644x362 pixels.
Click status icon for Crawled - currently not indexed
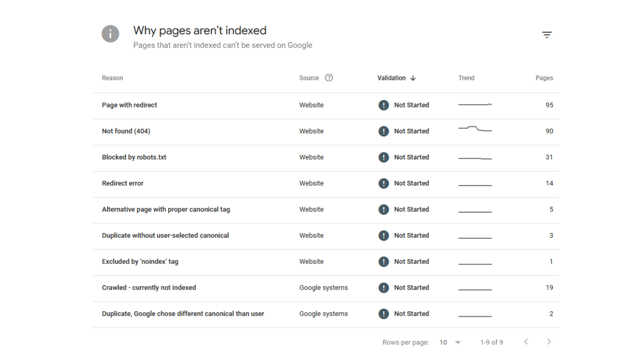(x=384, y=288)
